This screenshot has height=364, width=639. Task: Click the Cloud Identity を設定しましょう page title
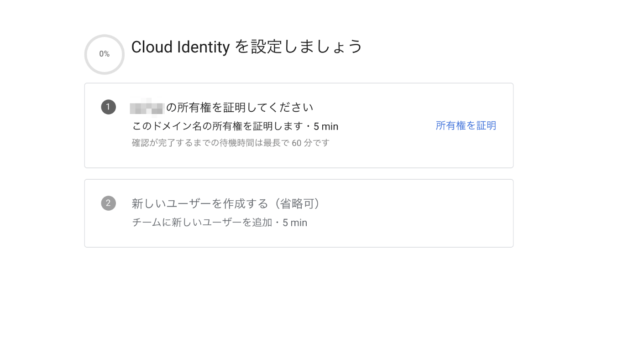[x=246, y=47]
